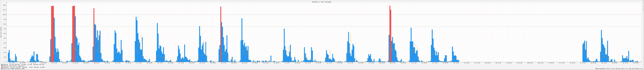Click the green Recommended traffic level swatch
This screenshot has height=70, width=644.
pyautogui.click(x=596, y=69)
